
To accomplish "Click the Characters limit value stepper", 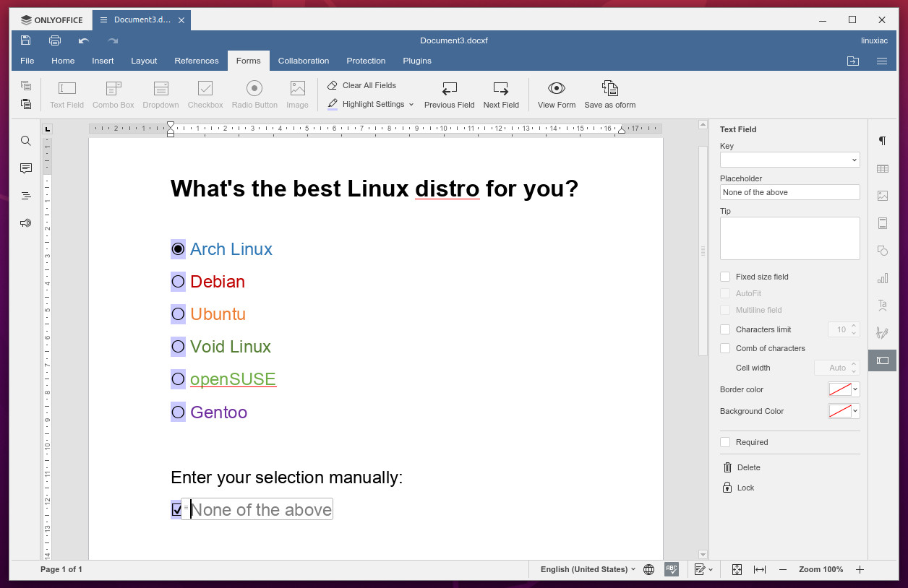I will [854, 329].
